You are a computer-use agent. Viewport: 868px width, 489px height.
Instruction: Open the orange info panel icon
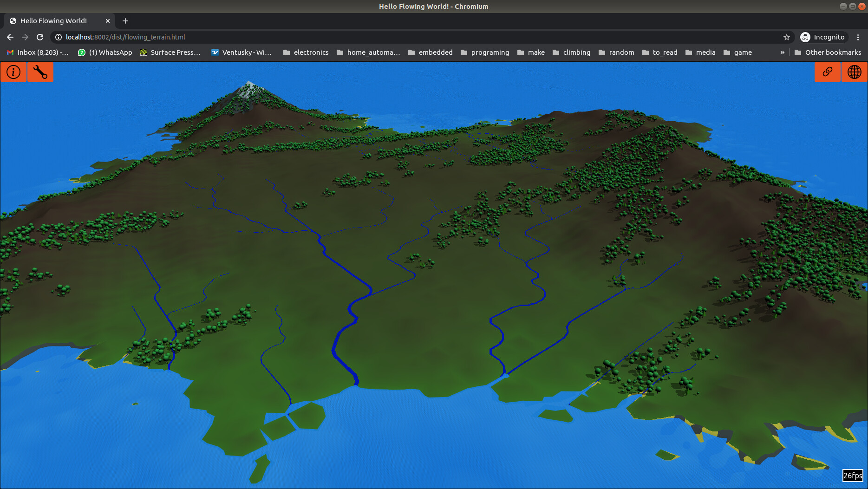[x=13, y=72]
